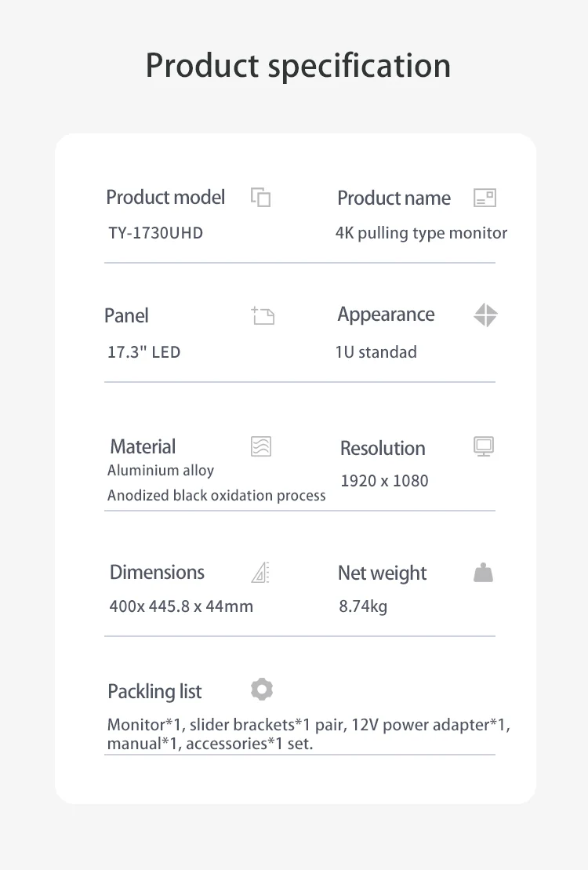Screen dimensions: 588x870
Task: Click the weight icon next to Net weight
Action: pyautogui.click(x=483, y=573)
